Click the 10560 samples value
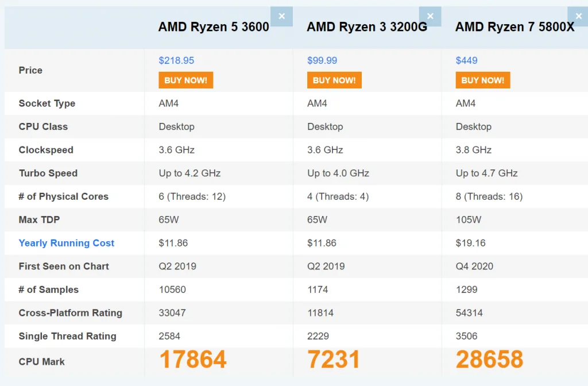The height and width of the screenshot is (386, 588). pyautogui.click(x=172, y=289)
